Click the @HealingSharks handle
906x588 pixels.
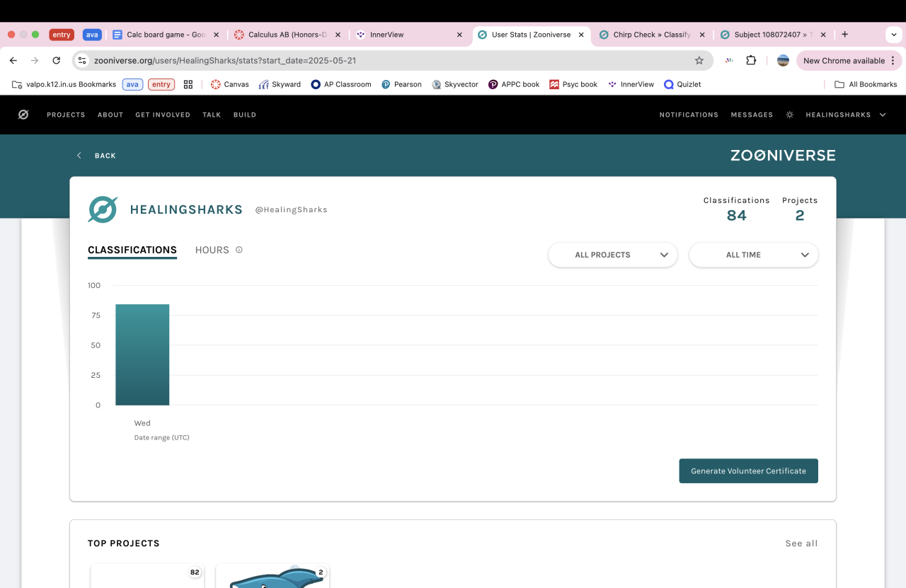[x=291, y=209]
